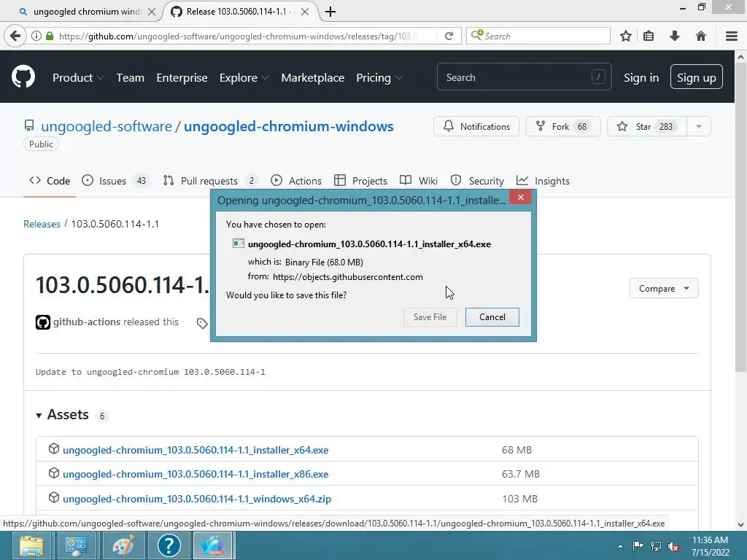This screenshot has height=560, width=747.
Task: Download the installer_x64.exe asset
Action: coord(196,450)
